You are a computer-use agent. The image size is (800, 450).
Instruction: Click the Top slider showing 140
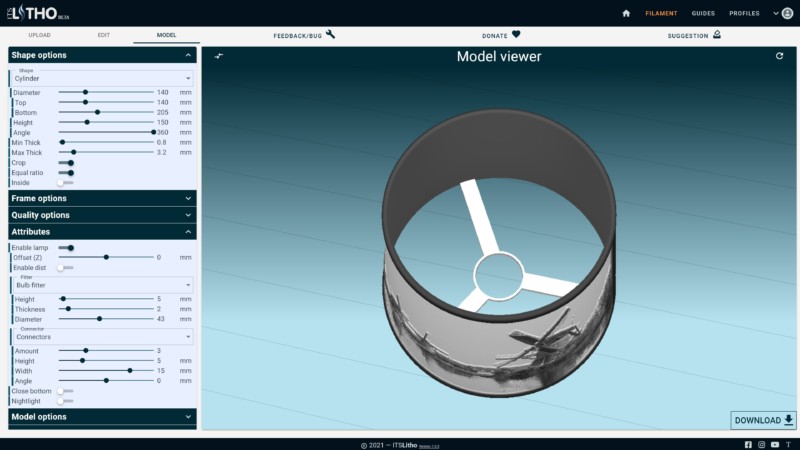click(x=106, y=103)
